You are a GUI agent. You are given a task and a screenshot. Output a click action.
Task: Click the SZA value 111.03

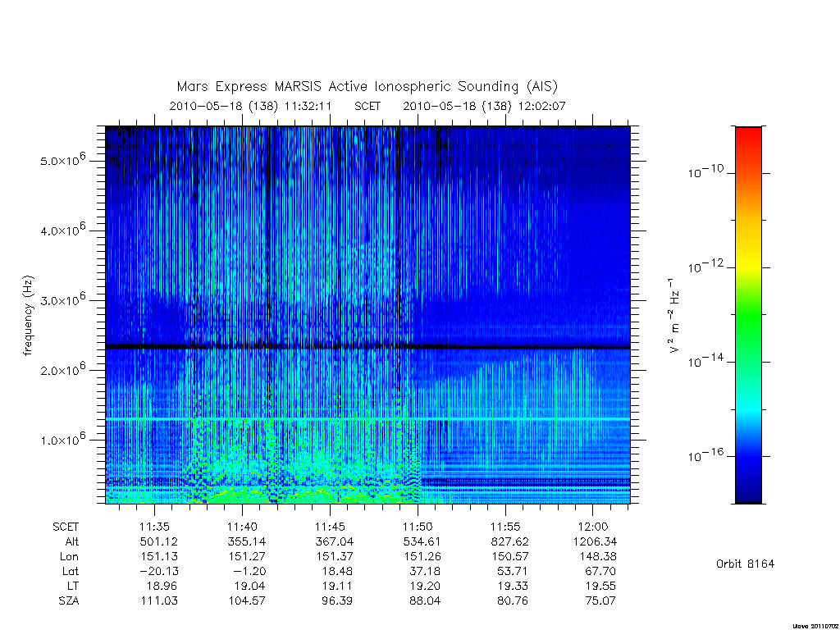pos(158,601)
